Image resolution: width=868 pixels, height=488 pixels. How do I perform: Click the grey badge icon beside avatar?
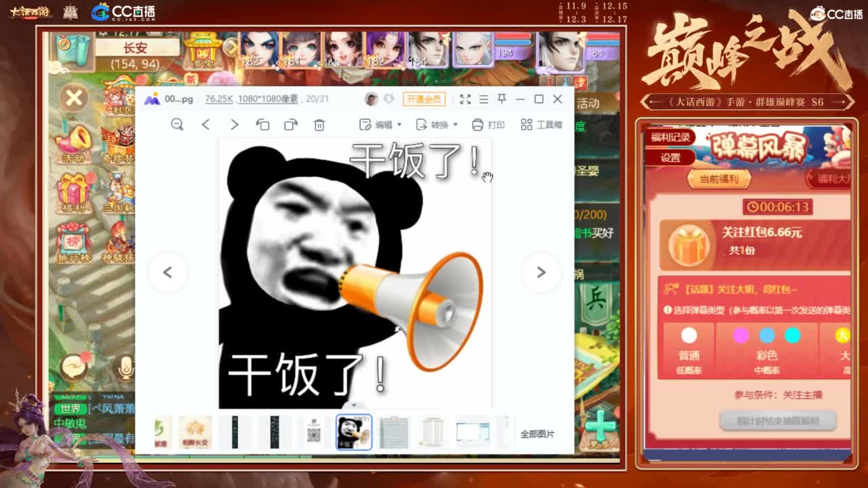click(x=389, y=99)
